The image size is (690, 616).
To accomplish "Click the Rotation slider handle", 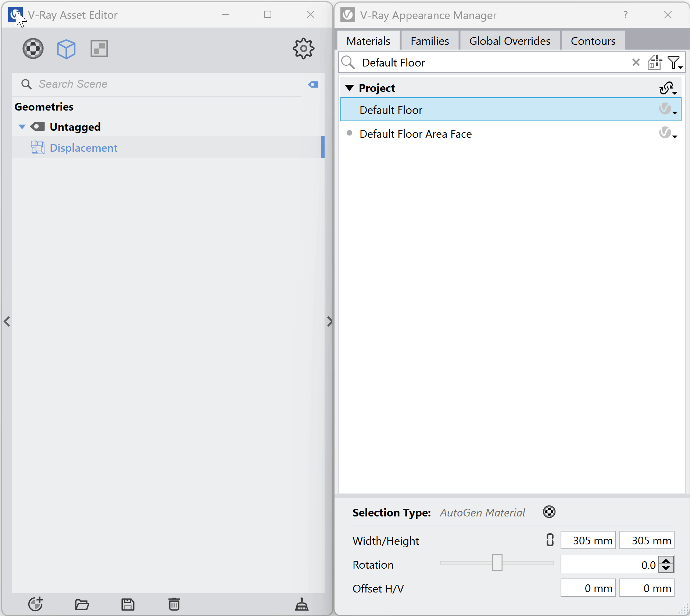I will click(497, 563).
